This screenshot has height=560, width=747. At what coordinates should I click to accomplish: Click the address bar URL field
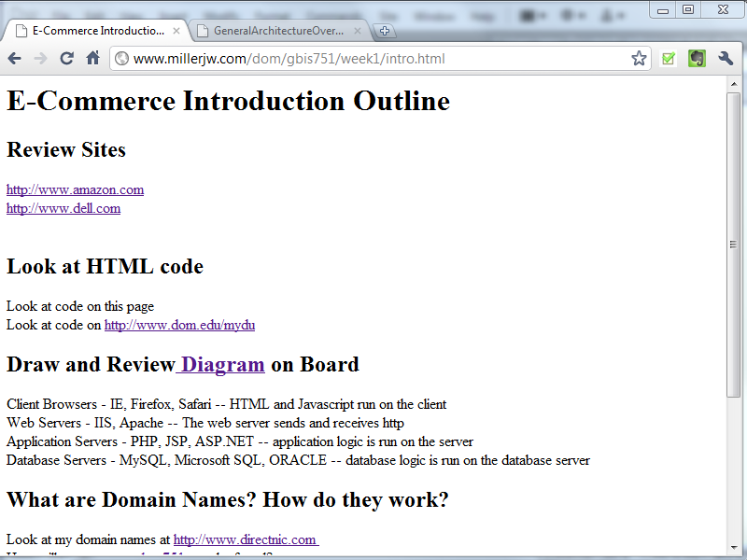pos(373,59)
